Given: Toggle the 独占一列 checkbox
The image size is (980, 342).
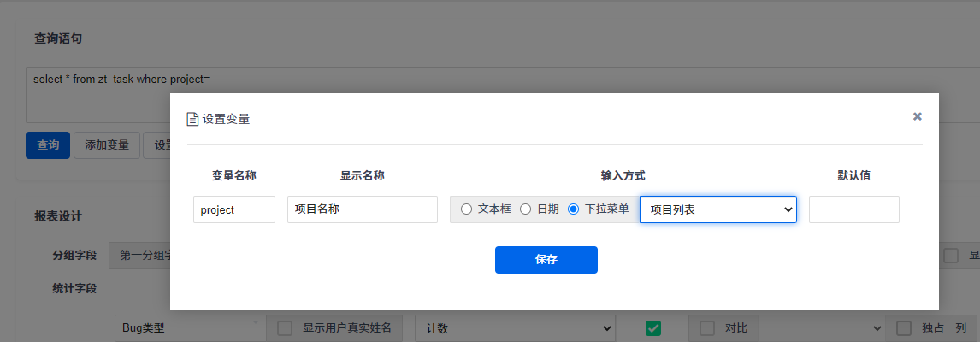Looking at the screenshot, I should pos(904,327).
